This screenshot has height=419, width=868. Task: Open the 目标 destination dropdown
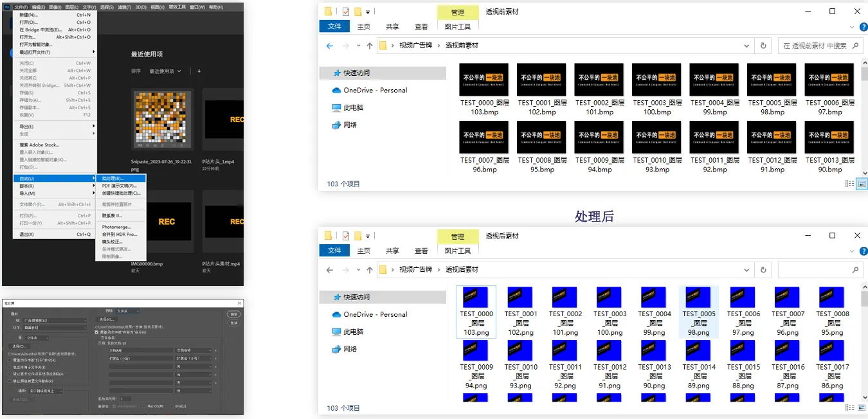click(x=127, y=311)
